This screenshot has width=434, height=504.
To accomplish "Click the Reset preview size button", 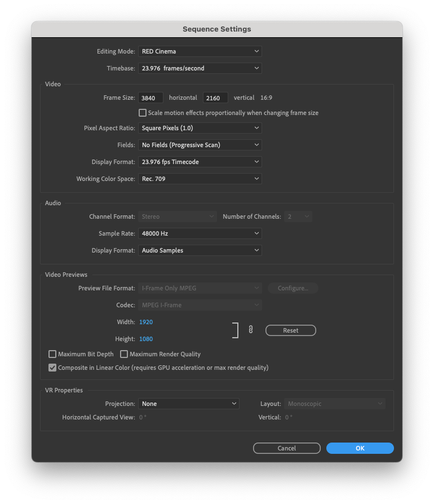I will click(290, 330).
